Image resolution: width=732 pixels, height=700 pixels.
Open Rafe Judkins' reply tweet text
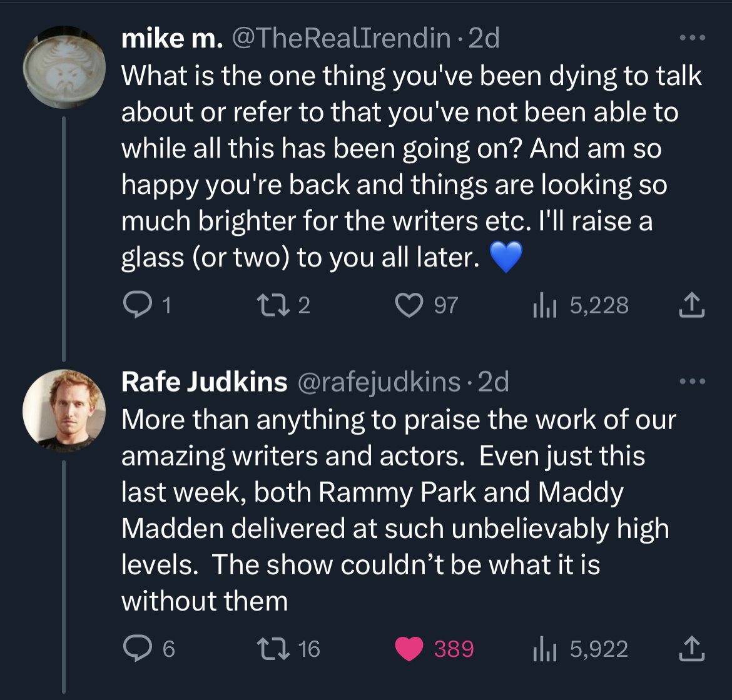point(394,510)
